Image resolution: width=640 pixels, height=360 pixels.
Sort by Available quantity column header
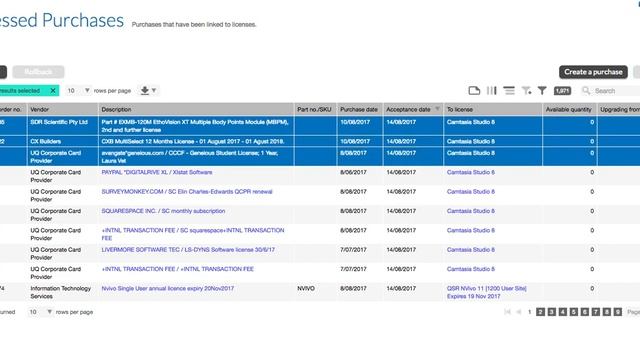coord(569,109)
